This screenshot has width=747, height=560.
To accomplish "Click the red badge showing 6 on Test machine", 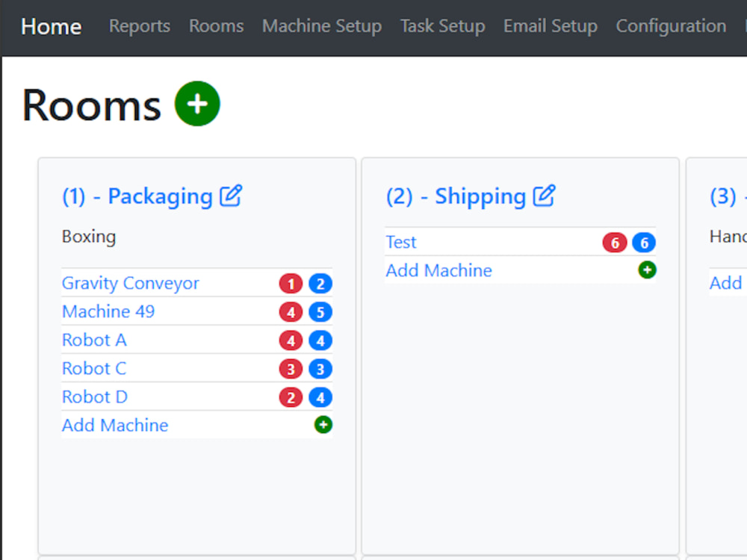I will [615, 242].
